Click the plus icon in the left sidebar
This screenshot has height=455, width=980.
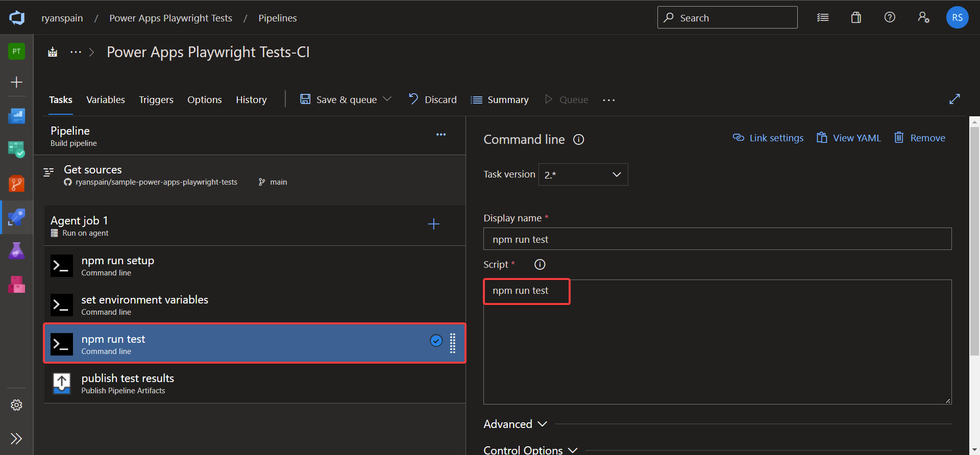coord(16,82)
